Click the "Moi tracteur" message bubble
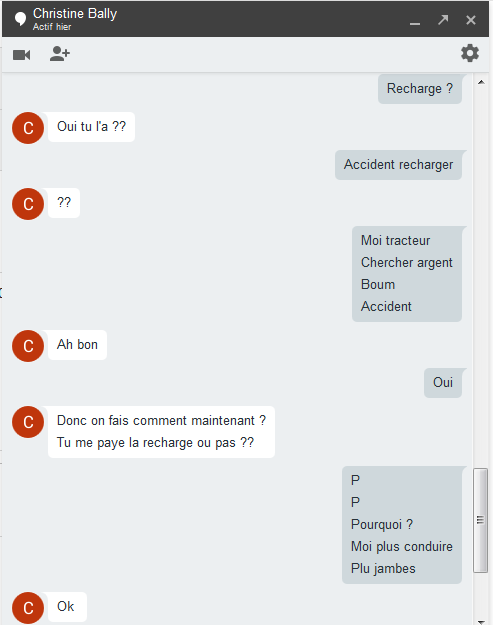This screenshot has height=625, width=493. point(407,273)
